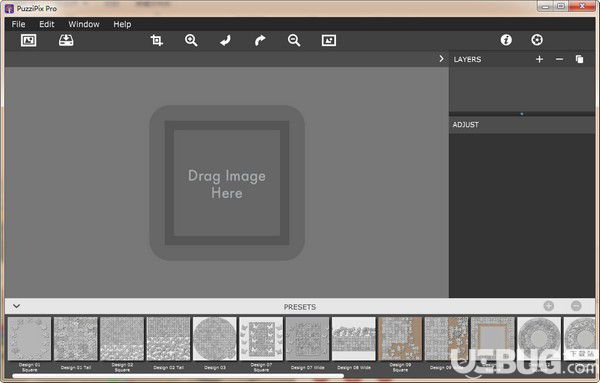This screenshot has width=600, height=383.
Task: Click the Drag Image Here drop area
Action: pyautogui.click(x=227, y=183)
